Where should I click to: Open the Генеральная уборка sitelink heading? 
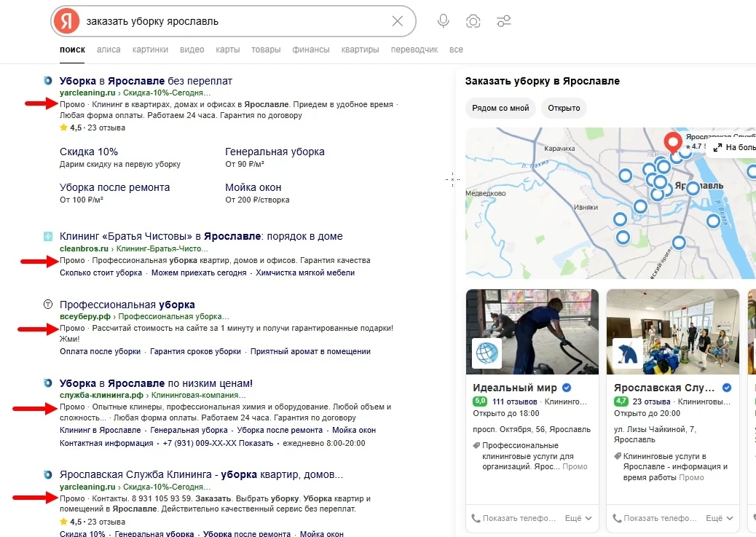click(x=275, y=152)
